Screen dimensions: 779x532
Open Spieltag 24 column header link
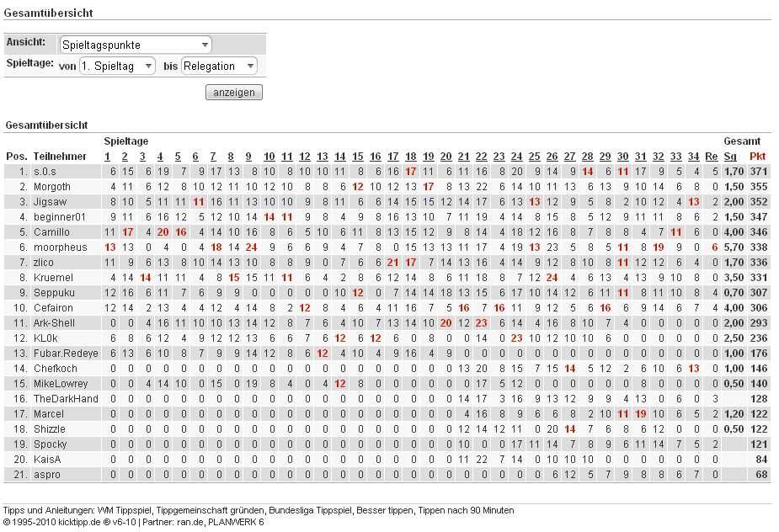(x=517, y=157)
